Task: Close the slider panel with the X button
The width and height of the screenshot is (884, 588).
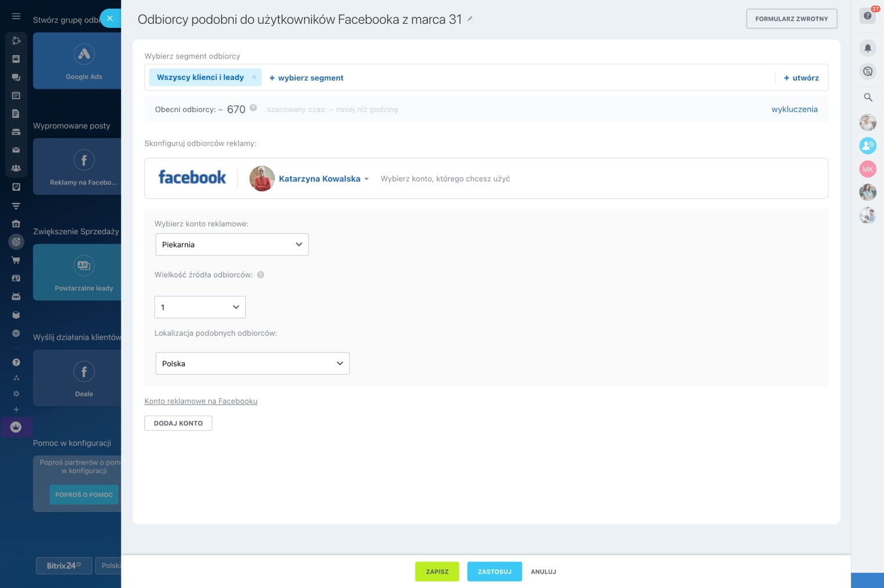Action: (x=110, y=18)
